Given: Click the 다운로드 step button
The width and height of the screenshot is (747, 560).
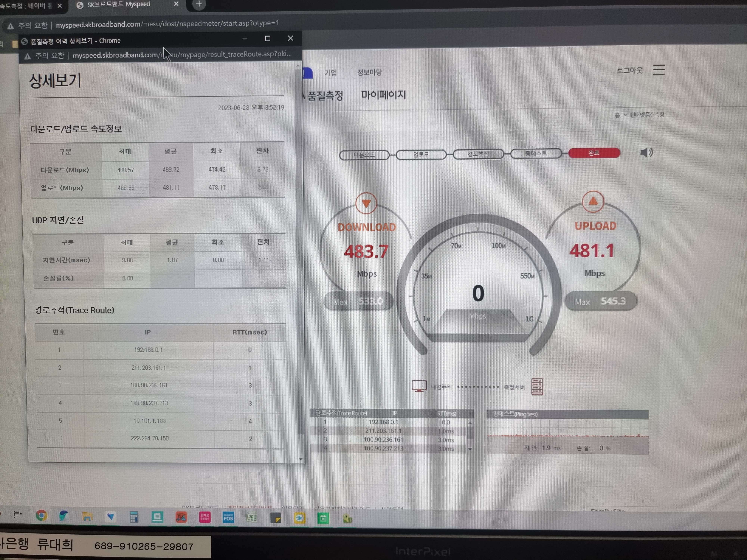Looking at the screenshot, I should 364,155.
